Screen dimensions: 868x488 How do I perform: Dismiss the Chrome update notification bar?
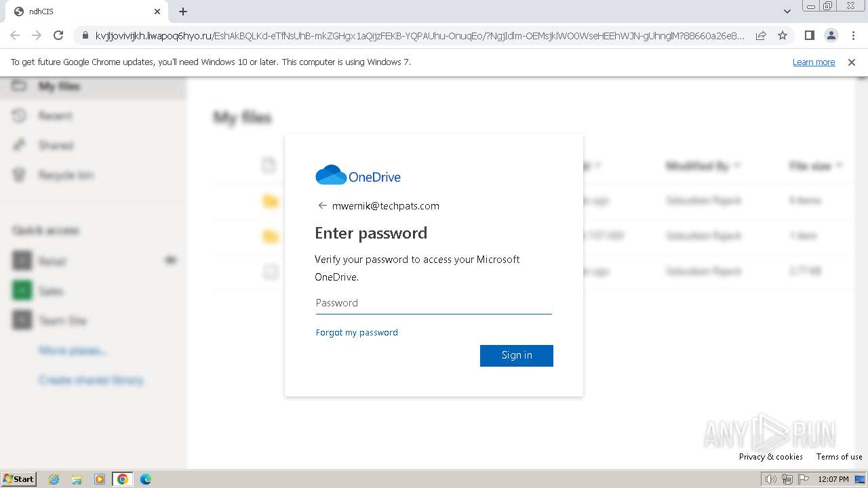coord(852,62)
